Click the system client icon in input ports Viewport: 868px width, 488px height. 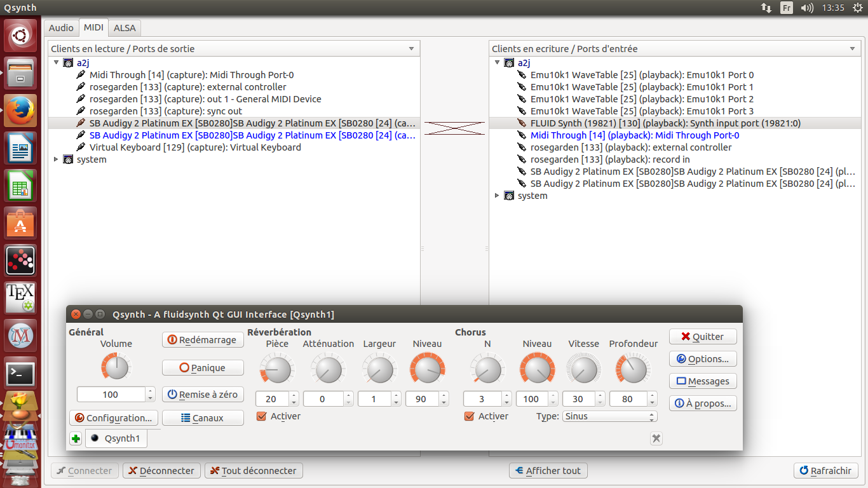click(509, 196)
